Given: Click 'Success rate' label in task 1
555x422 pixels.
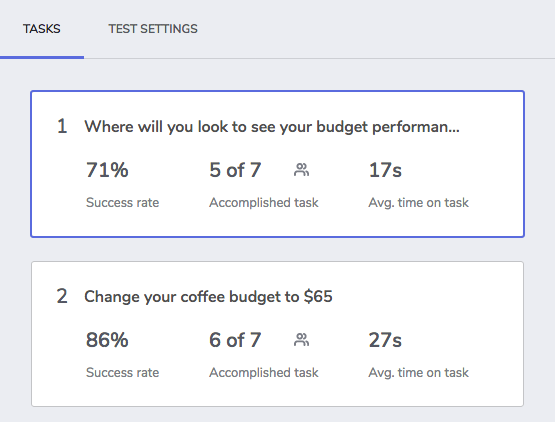Looking at the screenshot, I should point(122,203).
